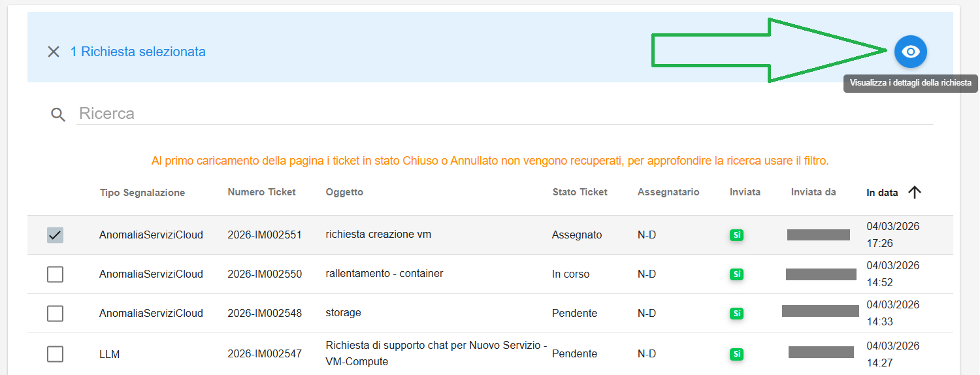The width and height of the screenshot is (980, 375).
Task: Click N-D assignee in 2026-IM002548 row
Action: [647, 313]
